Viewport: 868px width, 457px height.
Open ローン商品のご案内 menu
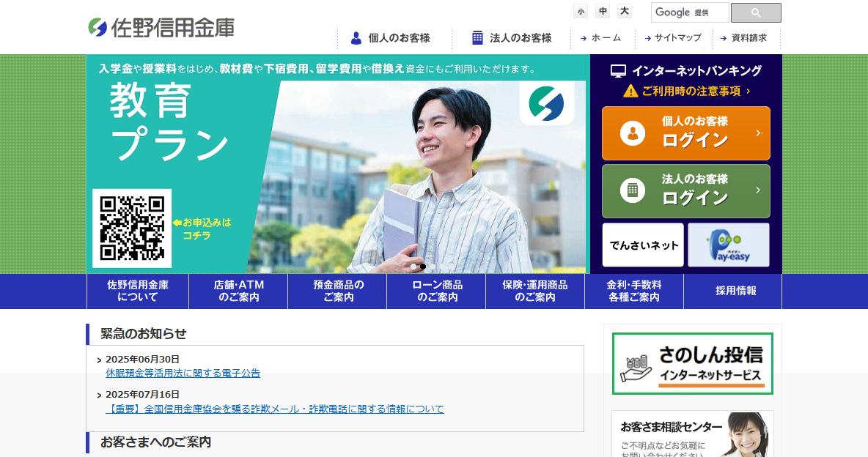[437, 291]
